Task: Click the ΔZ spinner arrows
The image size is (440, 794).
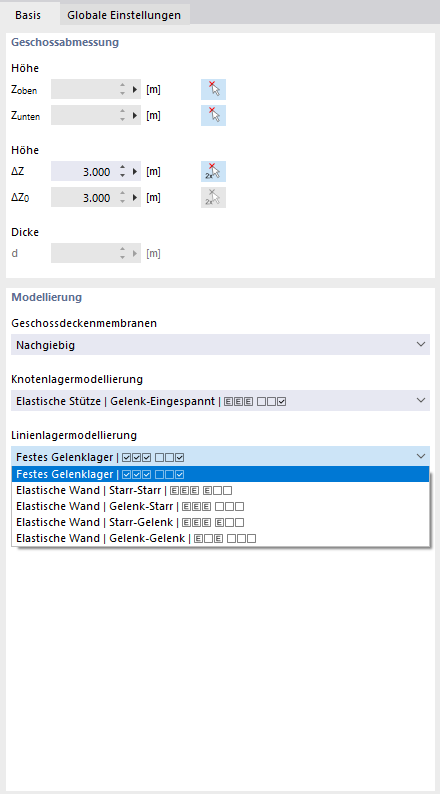Action: 122,172
